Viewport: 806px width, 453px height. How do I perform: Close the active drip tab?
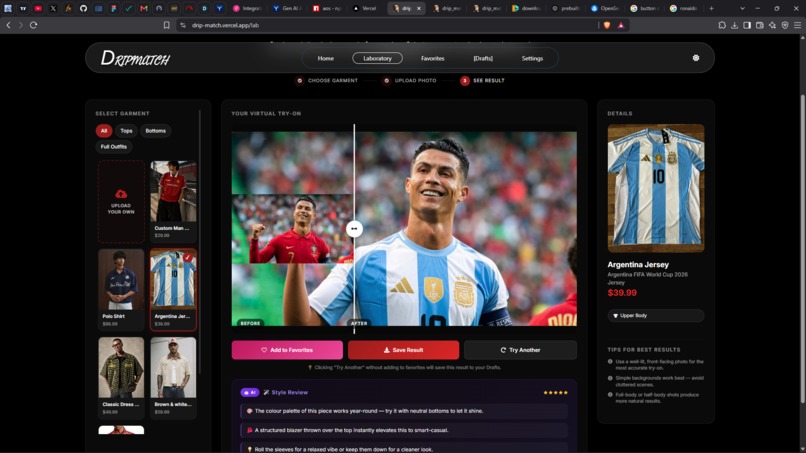coord(419,8)
